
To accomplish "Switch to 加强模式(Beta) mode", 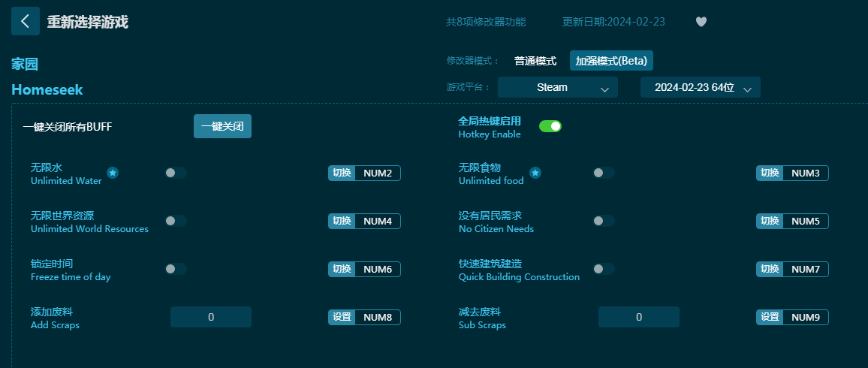I will click(611, 61).
